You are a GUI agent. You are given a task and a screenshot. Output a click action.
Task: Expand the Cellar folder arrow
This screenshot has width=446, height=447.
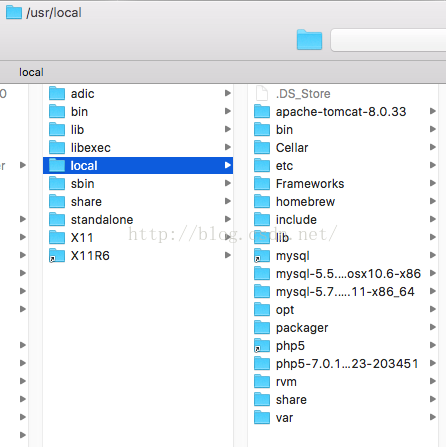tap(433, 147)
